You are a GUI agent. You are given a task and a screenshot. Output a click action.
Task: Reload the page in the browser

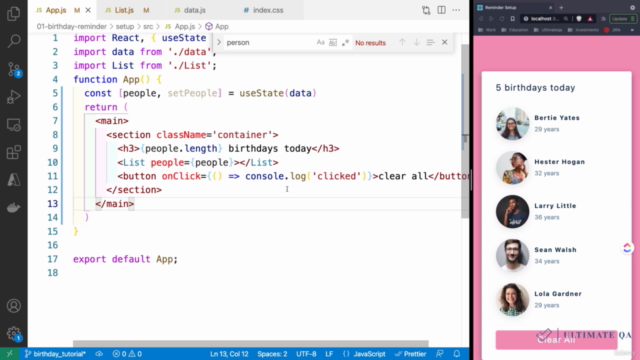(x=502, y=19)
